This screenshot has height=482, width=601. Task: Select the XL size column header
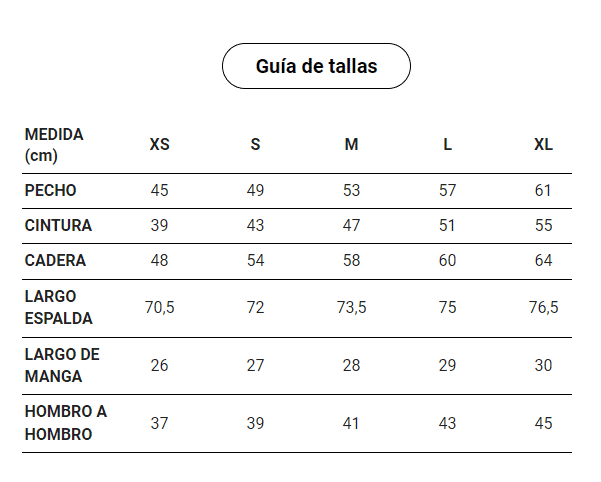coord(543,145)
